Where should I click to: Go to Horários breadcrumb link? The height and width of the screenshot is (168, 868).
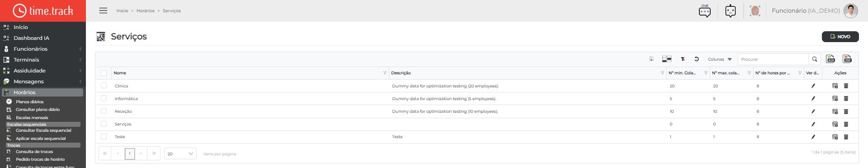pos(146,11)
